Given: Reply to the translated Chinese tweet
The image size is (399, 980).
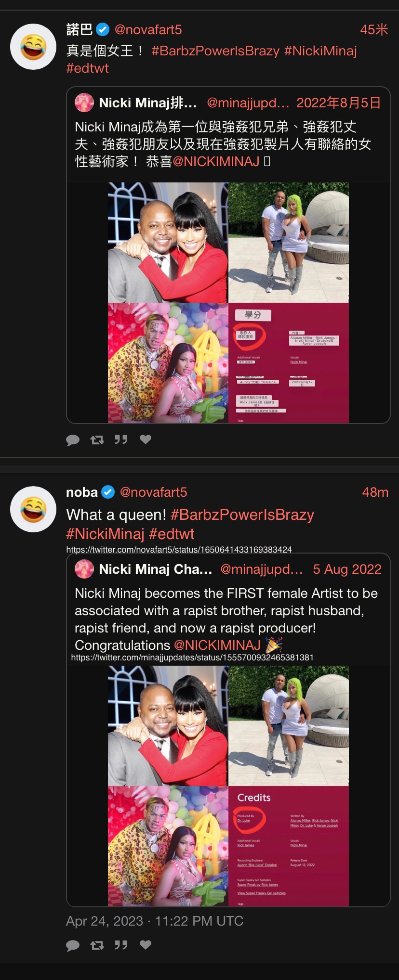Looking at the screenshot, I should pyautogui.click(x=73, y=440).
